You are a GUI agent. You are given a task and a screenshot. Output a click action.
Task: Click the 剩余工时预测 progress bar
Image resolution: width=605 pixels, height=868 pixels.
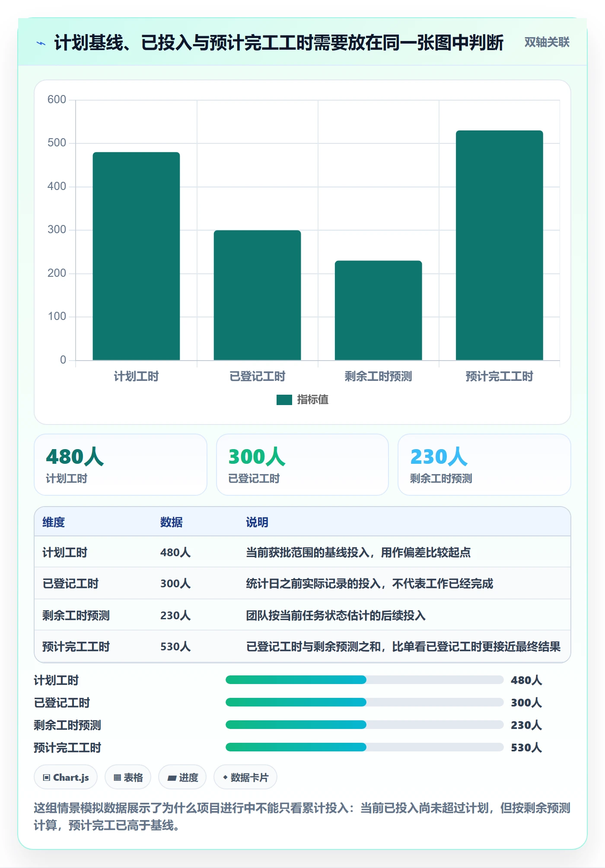[x=364, y=725]
